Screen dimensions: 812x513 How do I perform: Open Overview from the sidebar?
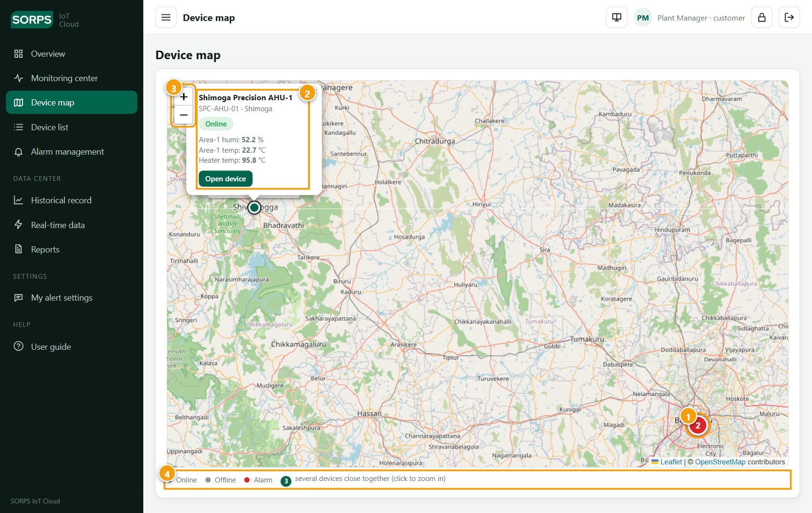click(72, 54)
